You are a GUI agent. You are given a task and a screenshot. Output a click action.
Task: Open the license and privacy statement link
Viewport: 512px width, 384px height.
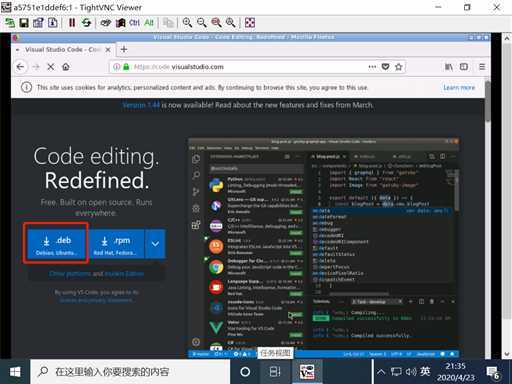[x=96, y=300]
